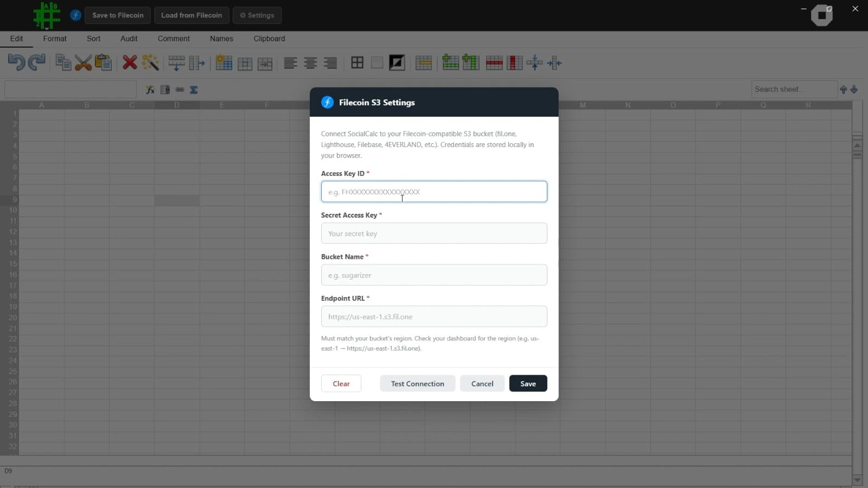Click the Hide Column blue arrows icon
The image size is (868, 488).
pos(554,62)
